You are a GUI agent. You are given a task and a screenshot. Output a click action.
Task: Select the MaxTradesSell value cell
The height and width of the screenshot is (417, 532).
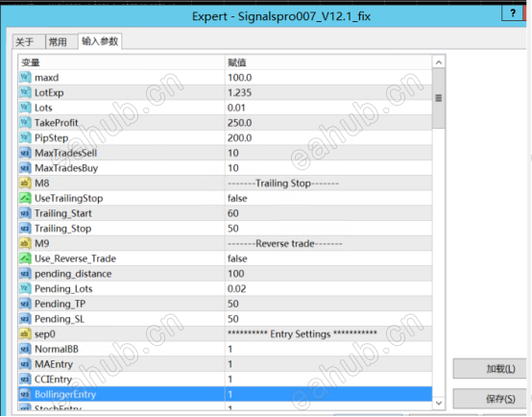328,153
